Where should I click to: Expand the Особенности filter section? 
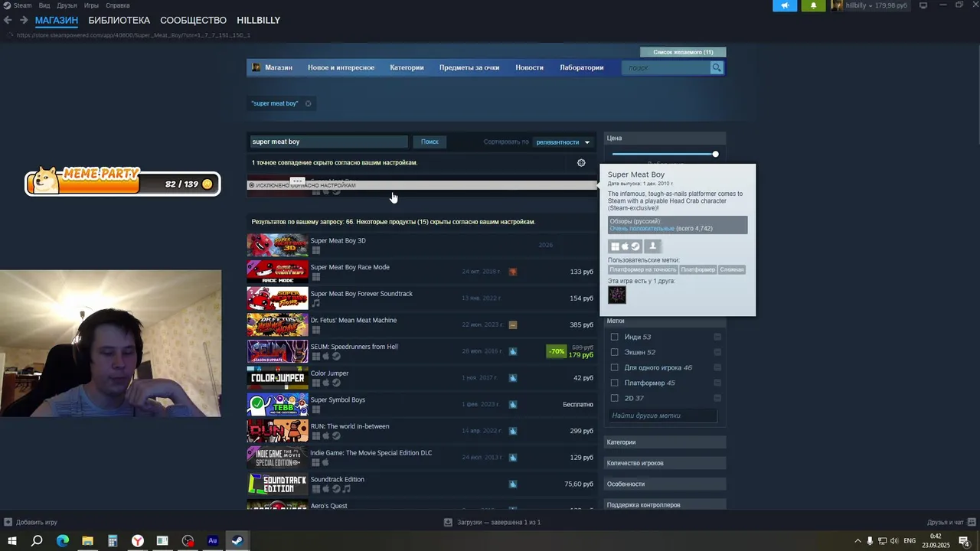click(x=665, y=484)
